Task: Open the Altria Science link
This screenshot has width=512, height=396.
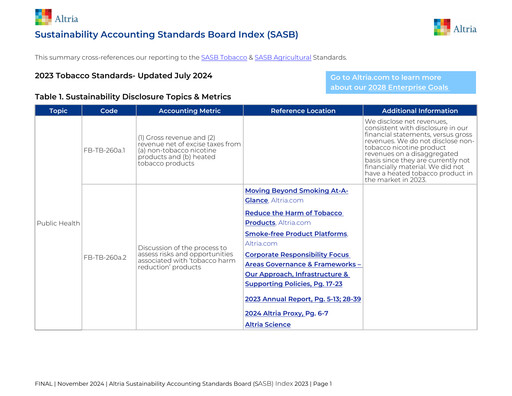Action: [268, 324]
